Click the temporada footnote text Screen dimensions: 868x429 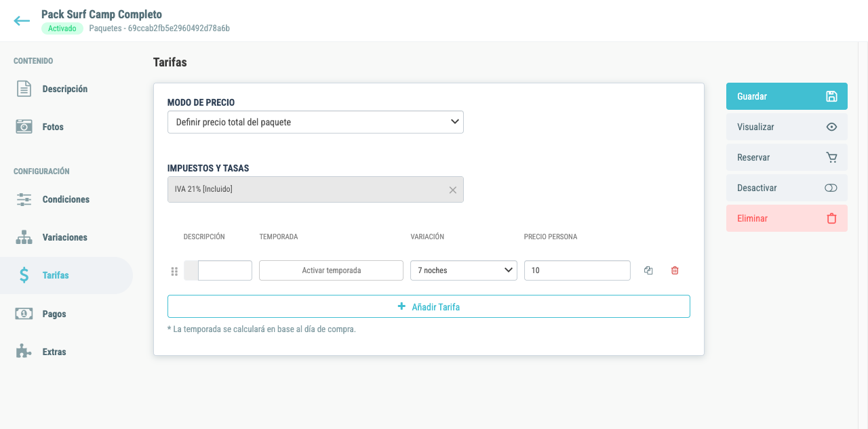(262, 329)
